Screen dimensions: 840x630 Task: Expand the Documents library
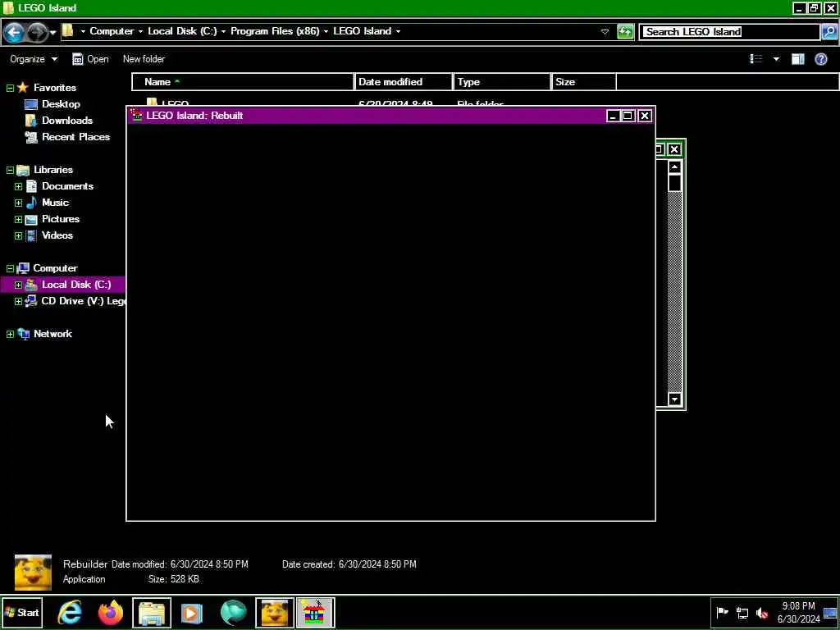click(18, 186)
